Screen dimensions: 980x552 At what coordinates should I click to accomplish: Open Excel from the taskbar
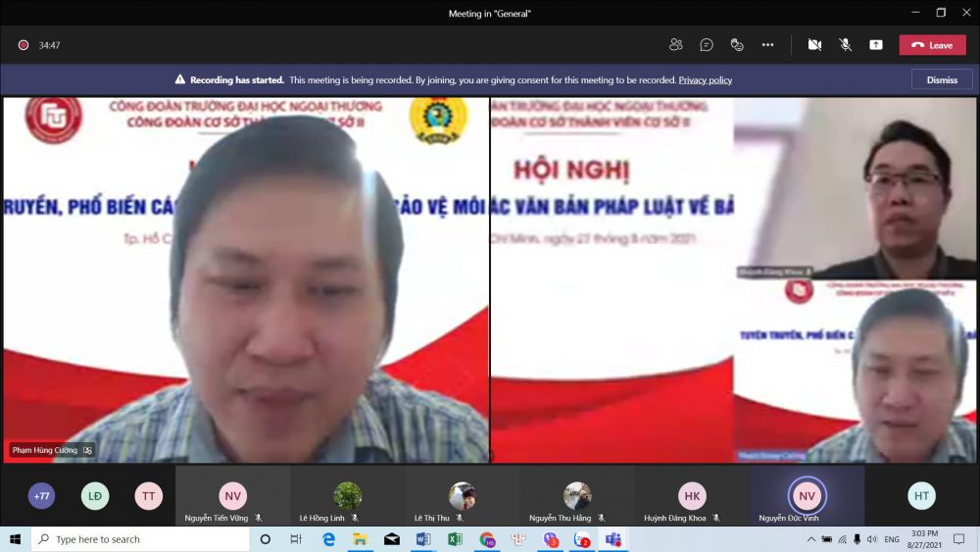point(455,539)
